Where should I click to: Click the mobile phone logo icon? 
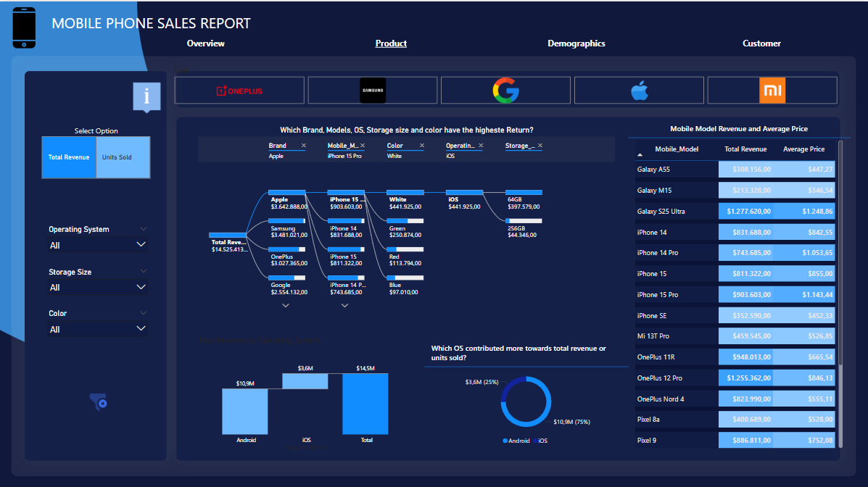click(x=24, y=28)
